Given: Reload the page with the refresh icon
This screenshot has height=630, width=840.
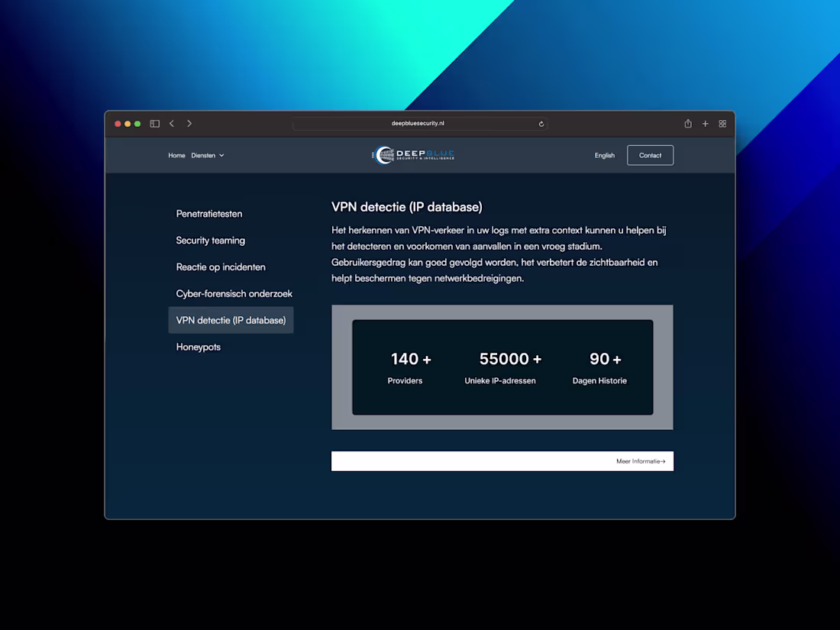Looking at the screenshot, I should (x=541, y=123).
